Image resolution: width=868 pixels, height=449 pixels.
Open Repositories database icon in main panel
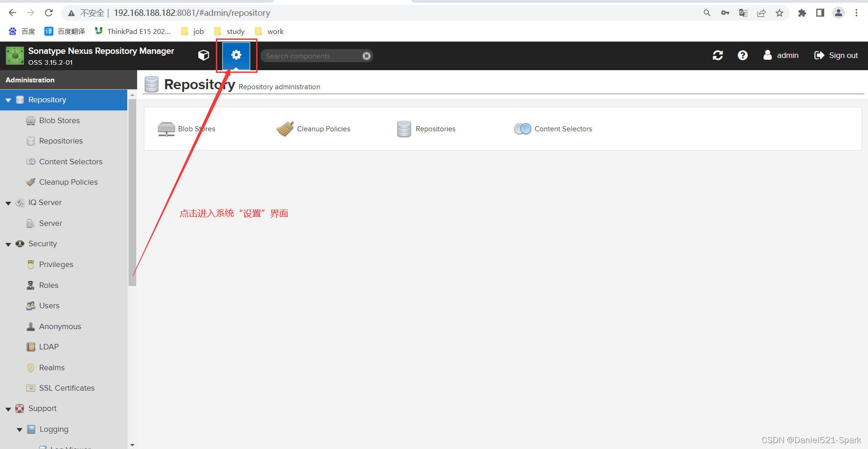point(404,129)
